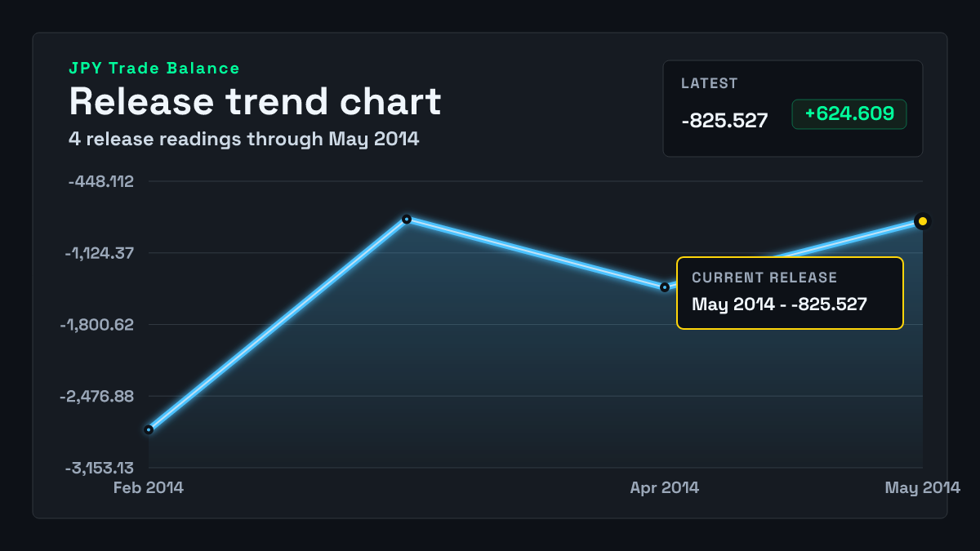Click the green +624.609 change badge
Viewport: 980px width, 551px height.
849,114
